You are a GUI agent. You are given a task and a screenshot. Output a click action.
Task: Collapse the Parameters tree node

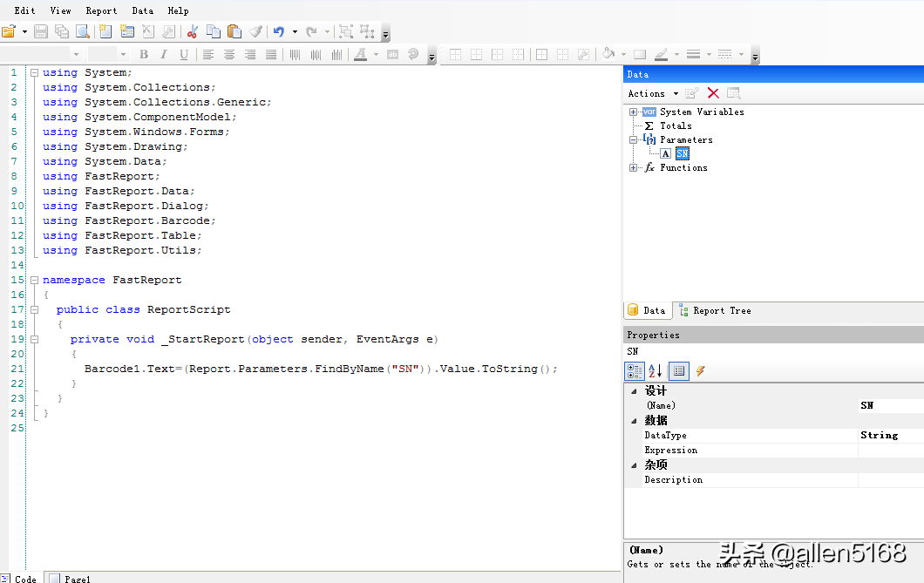633,140
